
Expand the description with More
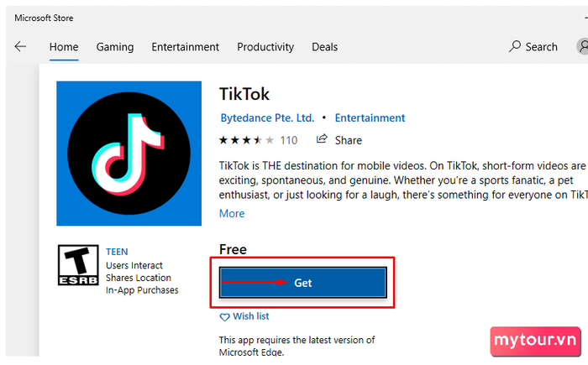[x=232, y=214]
